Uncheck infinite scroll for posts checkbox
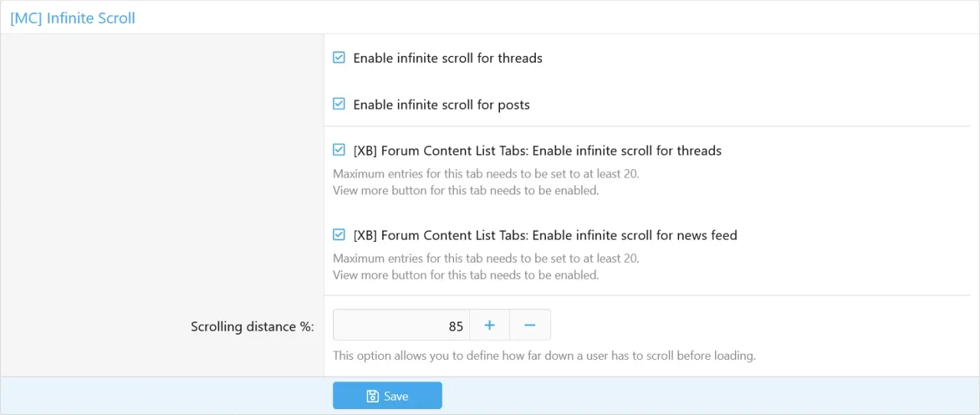 click(x=339, y=104)
